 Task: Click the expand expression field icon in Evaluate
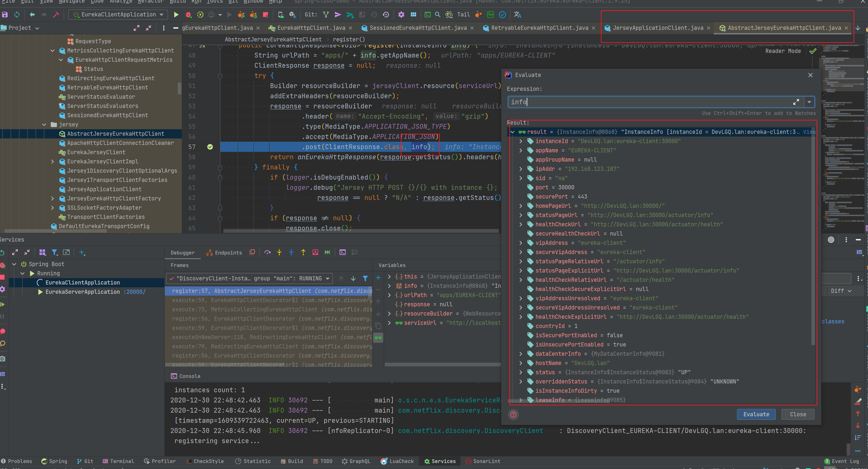[796, 102]
